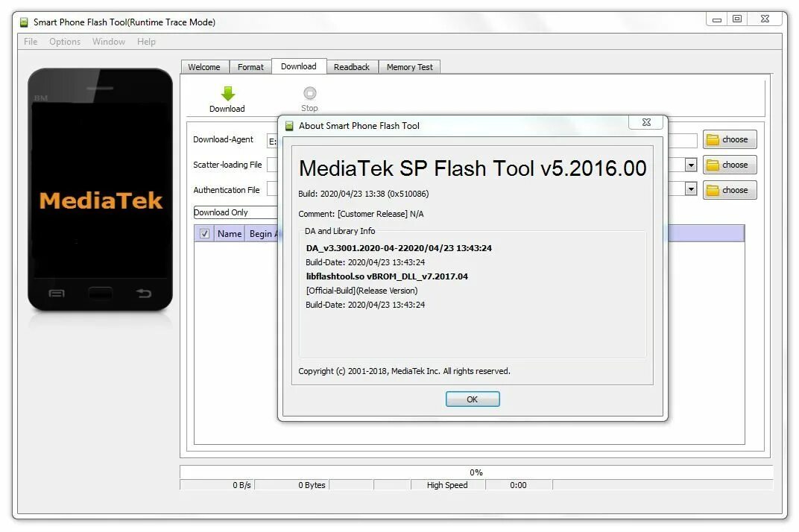The width and height of the screenshot is (799, 532).
Task: Close the About Smart Phone Flash Tool dialog
Action: (x=646, y=122)
